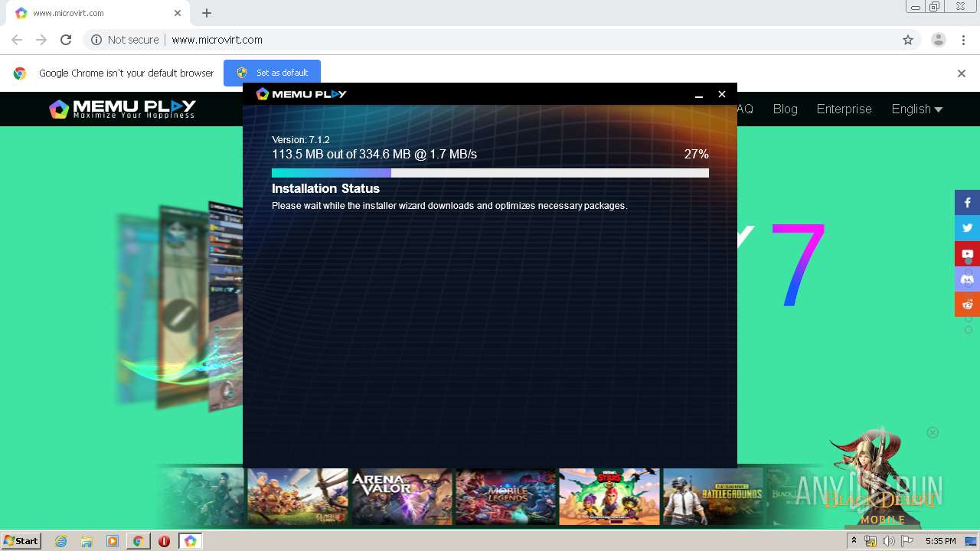Open Windows Media Player taskbar icon
The image size is (980, 551).
[113, 541]
